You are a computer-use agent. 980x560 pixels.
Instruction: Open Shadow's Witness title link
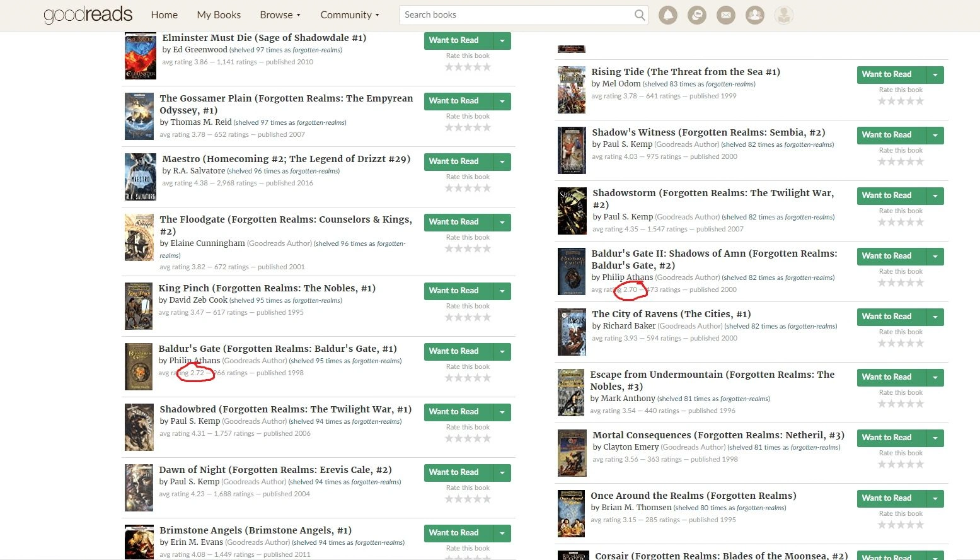click(708, 132)
